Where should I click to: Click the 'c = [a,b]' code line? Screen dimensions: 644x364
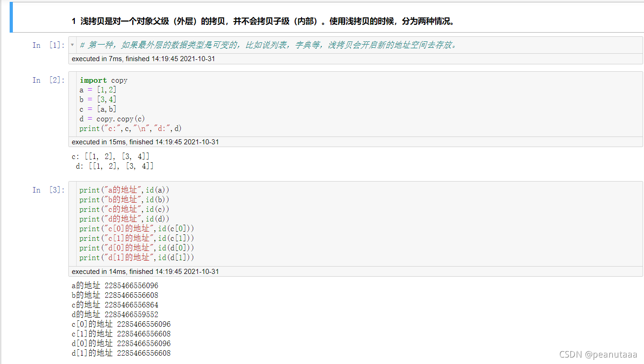pos(98,109)
